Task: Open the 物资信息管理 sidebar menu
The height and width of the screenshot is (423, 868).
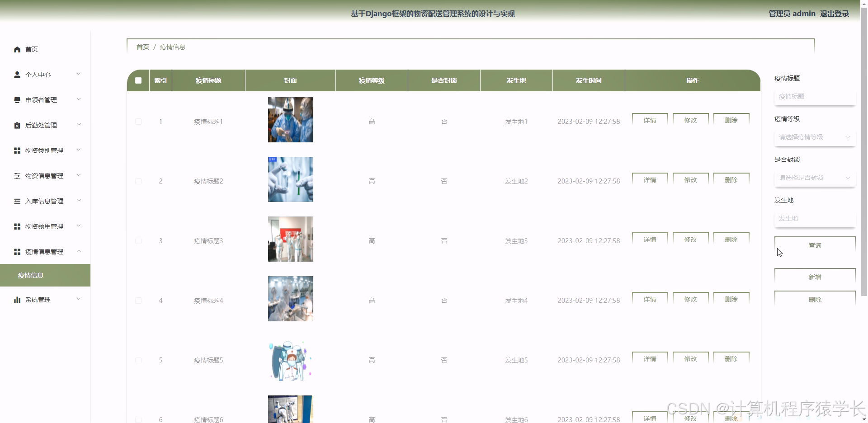Action: tap(45, 176)
